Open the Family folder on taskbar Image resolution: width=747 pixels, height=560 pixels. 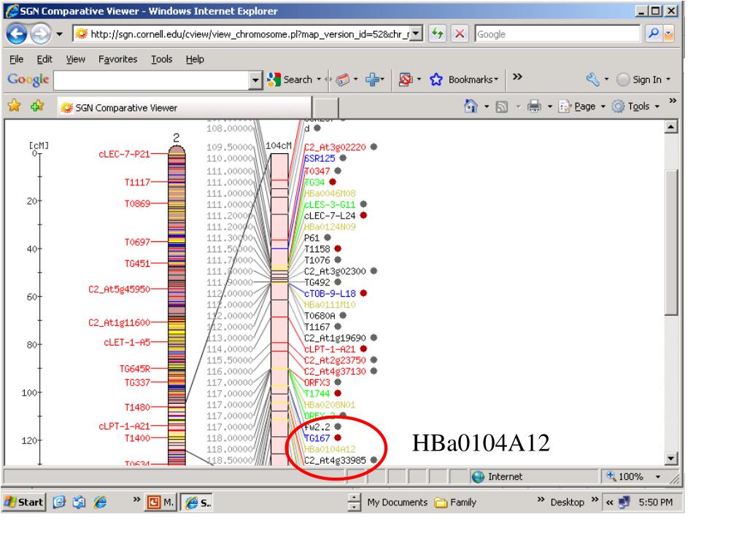pos(455,502)
